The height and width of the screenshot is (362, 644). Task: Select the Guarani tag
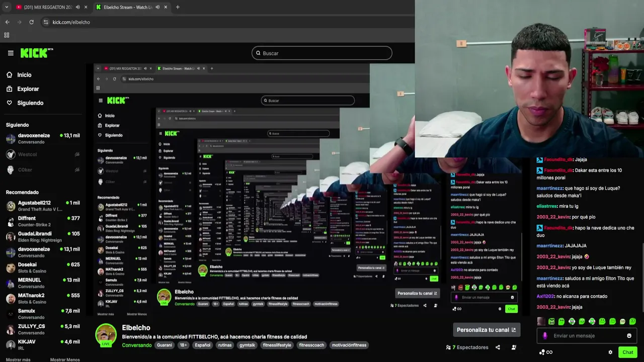tap(165, 345)
